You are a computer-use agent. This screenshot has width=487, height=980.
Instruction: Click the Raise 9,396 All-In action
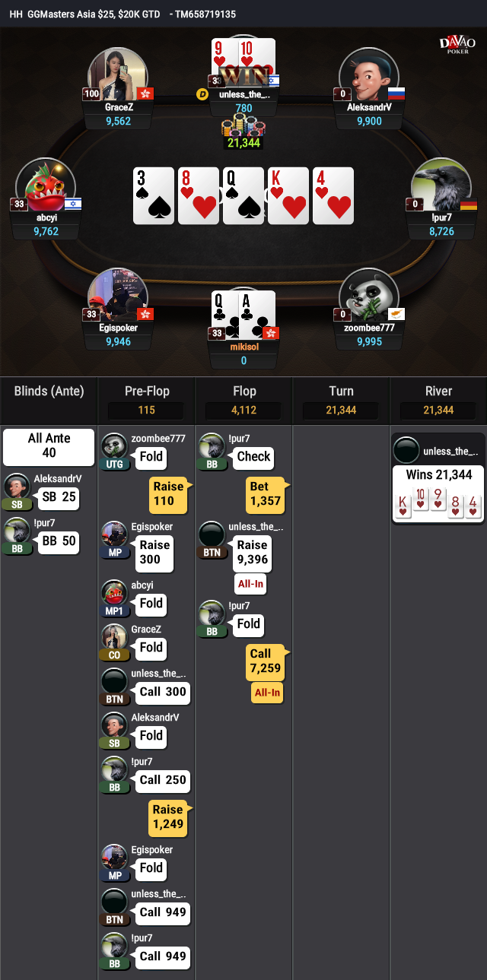[x=253, y=563]
